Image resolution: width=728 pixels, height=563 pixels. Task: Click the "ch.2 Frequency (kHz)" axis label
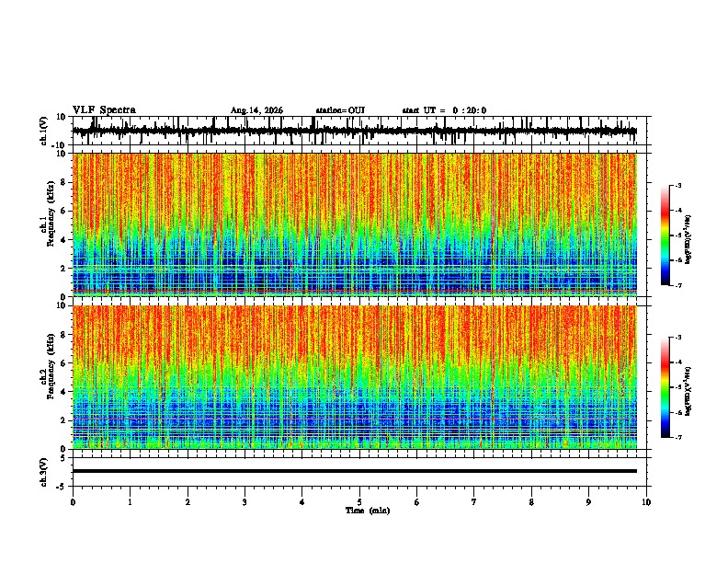tap(48, 365)
